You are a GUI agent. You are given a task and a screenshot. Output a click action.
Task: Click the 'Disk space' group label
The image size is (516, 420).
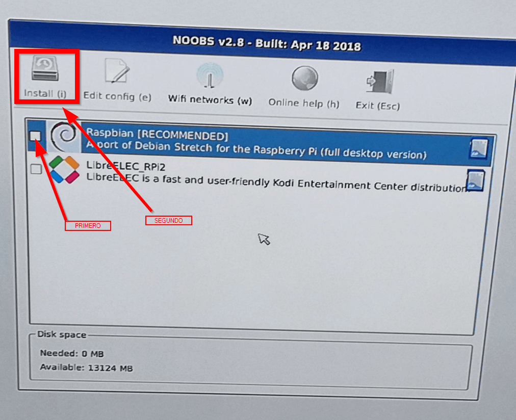point(62,334)
